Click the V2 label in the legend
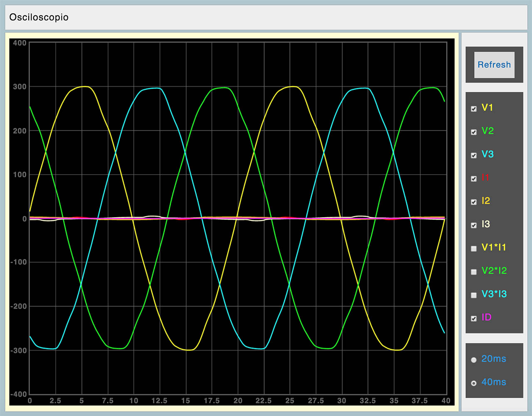 click(488, 131)
